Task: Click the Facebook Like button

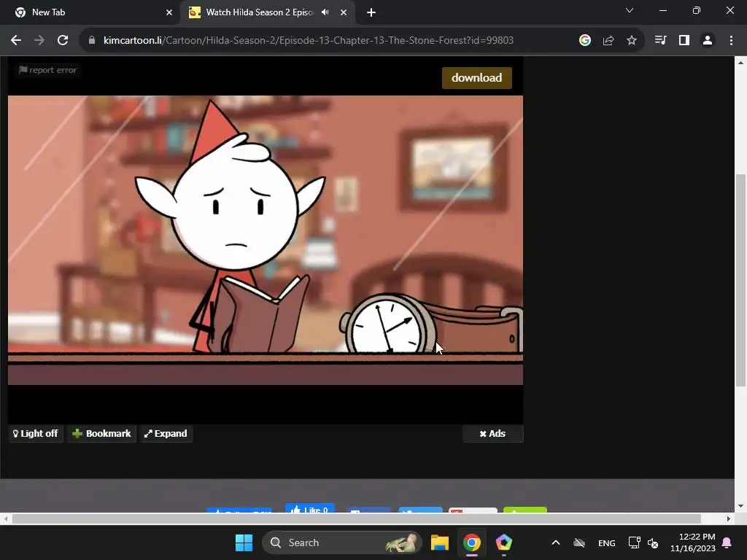Action: [x=309, y=508]
